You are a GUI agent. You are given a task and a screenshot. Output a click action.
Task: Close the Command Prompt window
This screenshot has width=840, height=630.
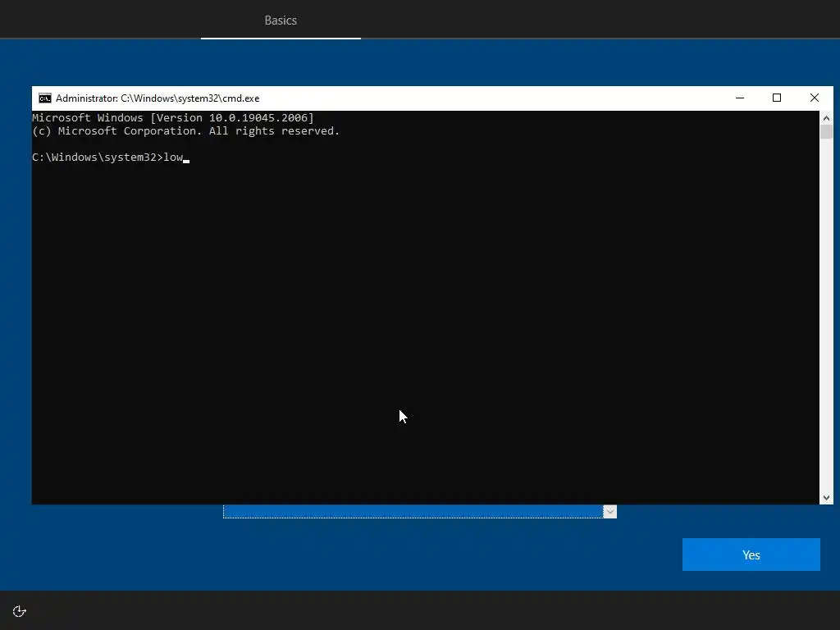point(815,98)
